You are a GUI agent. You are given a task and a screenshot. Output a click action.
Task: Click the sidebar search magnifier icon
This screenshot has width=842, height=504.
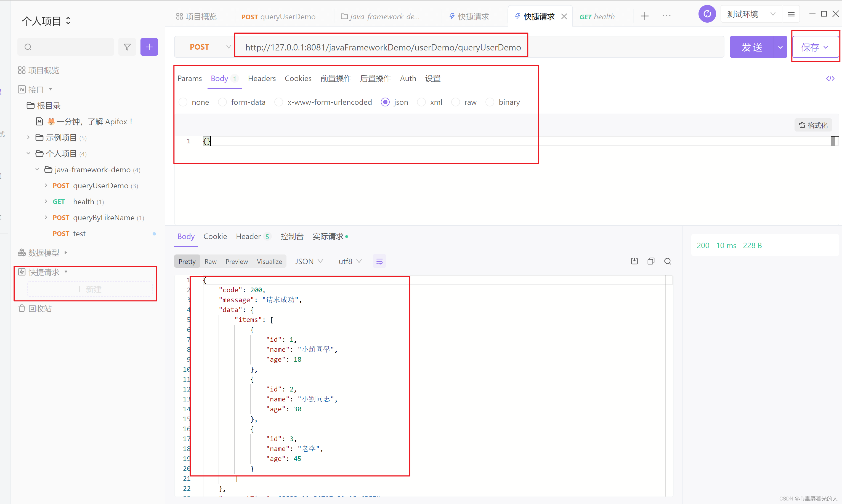coord(28,47)
